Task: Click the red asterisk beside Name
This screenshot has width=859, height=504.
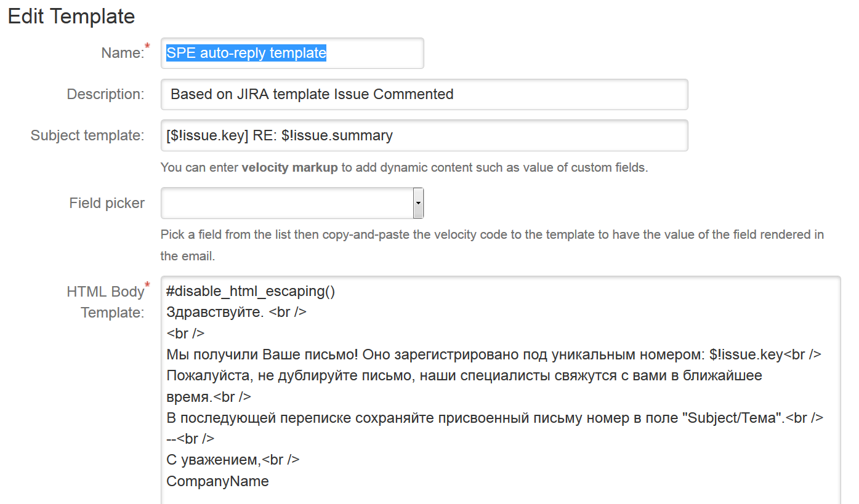Action: [x=147, y=46]
